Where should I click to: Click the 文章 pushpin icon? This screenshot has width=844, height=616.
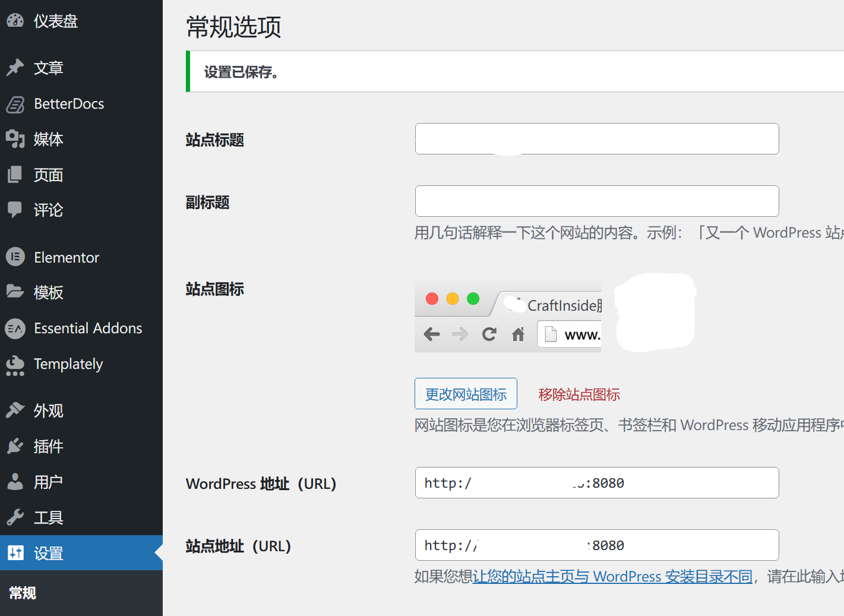[15, 68]
